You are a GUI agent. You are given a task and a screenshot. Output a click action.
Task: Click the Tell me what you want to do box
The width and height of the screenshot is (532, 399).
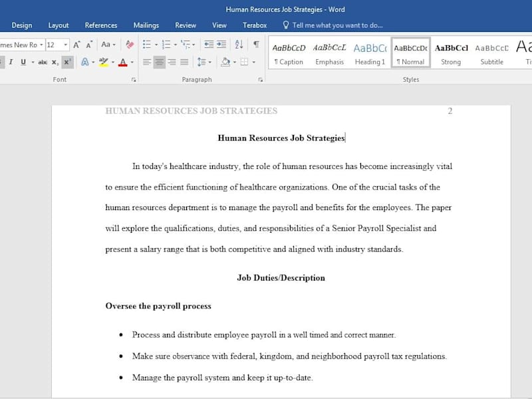pyautogui.click(x=337, y=25)
